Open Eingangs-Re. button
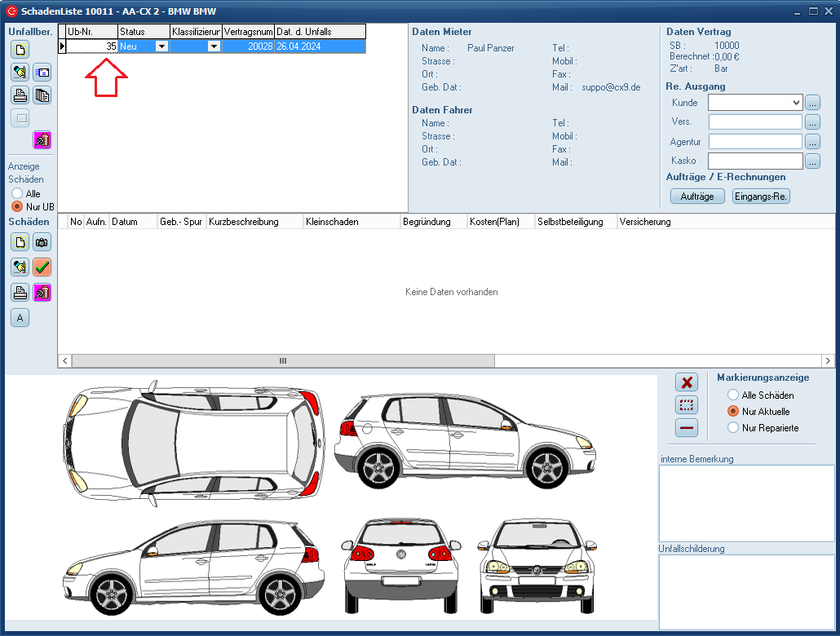The width and height of the screenshot is (840, 636). click(761, 197)
